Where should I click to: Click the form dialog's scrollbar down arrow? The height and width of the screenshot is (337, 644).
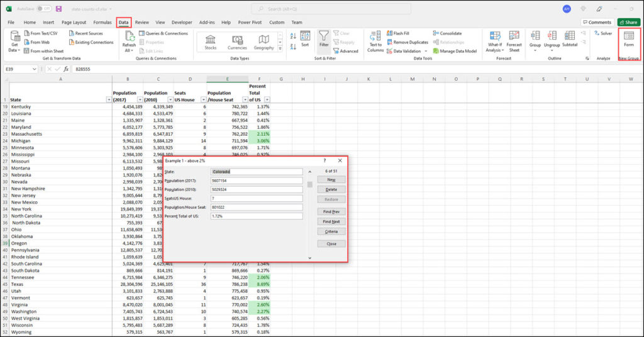pos(309,258)
